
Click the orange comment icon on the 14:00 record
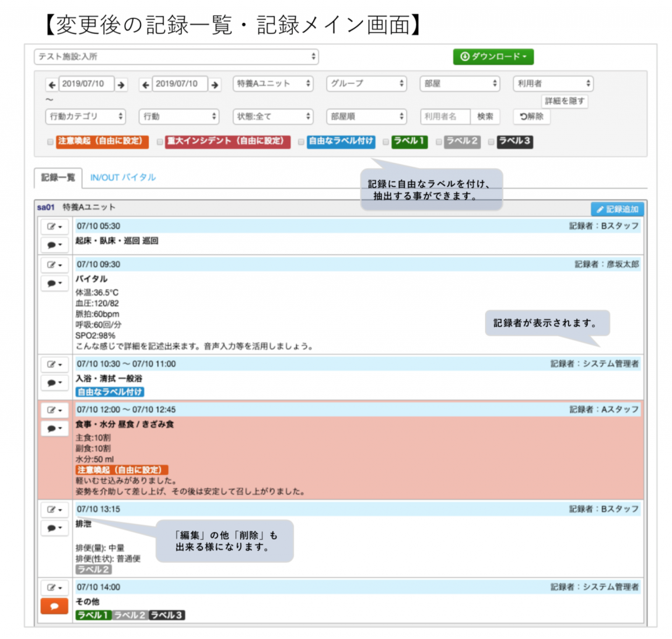[54, 606]
